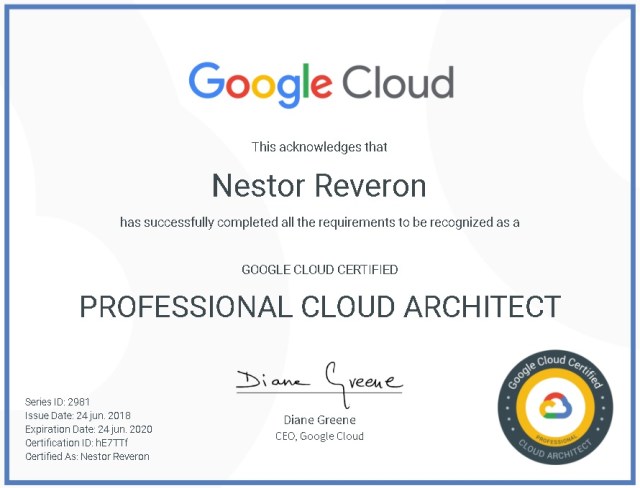This screenshot has width=640, height=488.
Task: Click the Diane Greene handwritten signature
Action: click(x=319, y=379)
